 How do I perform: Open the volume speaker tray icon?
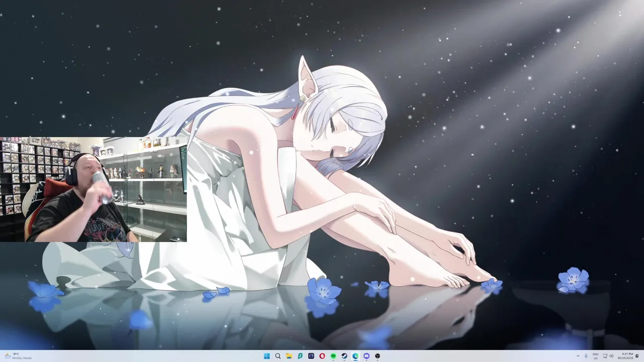(x=611, y=356)
